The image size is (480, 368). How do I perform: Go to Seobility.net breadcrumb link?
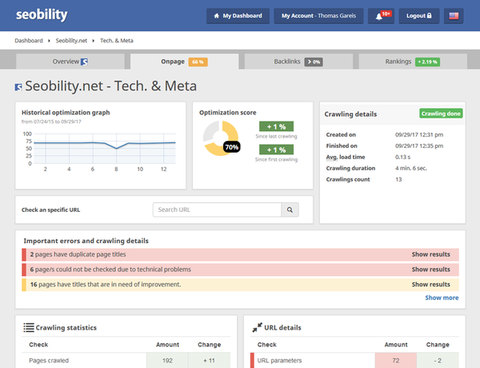click(71, 41)
